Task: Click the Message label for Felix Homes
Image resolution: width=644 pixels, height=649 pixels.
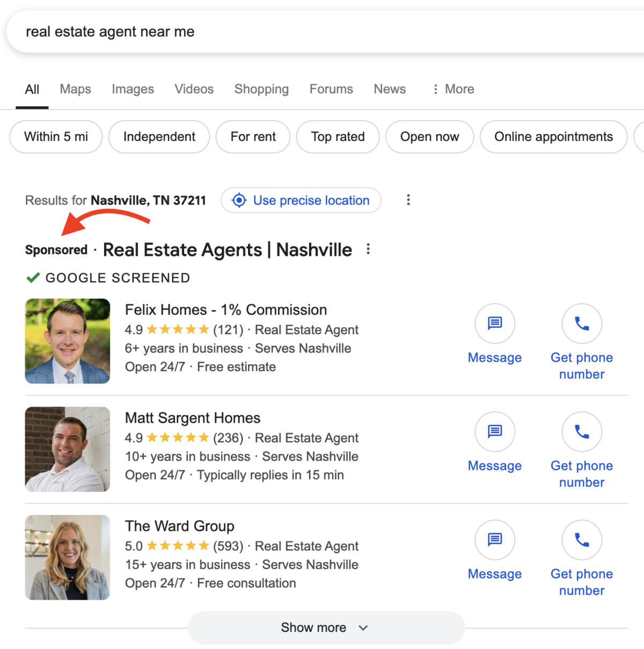Action: point(495,358)
